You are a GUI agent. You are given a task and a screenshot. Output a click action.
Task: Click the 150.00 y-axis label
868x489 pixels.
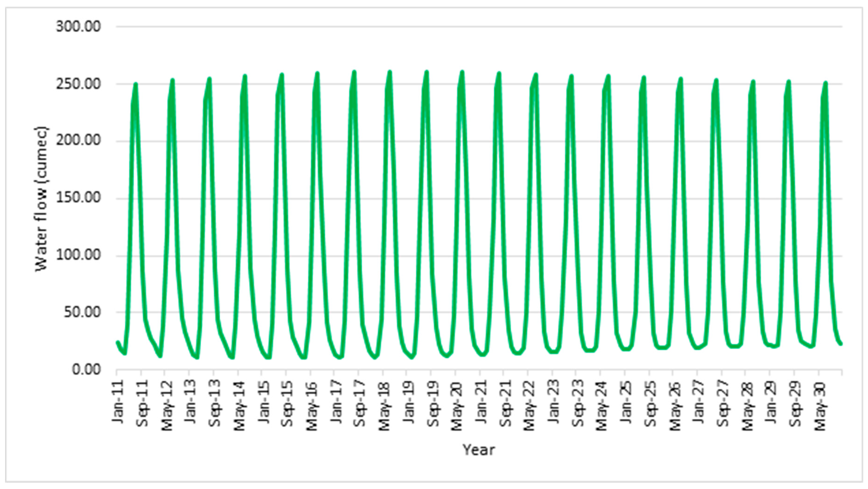coord(78,198)
